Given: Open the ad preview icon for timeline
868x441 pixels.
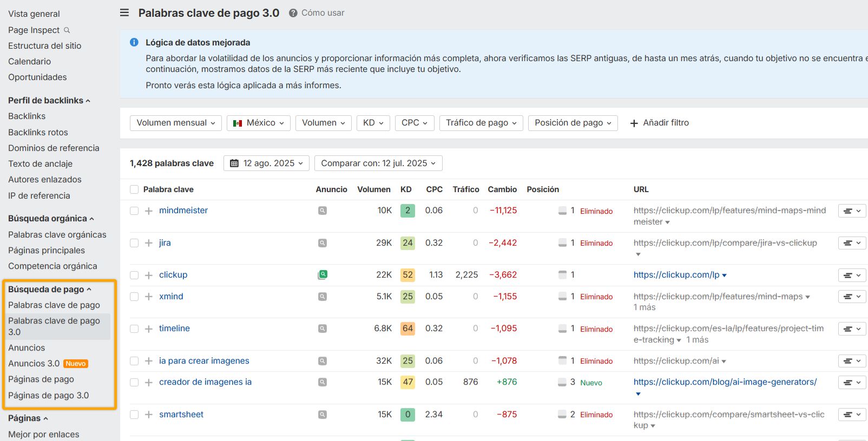Looking at the screenshot, I should 323,328.
